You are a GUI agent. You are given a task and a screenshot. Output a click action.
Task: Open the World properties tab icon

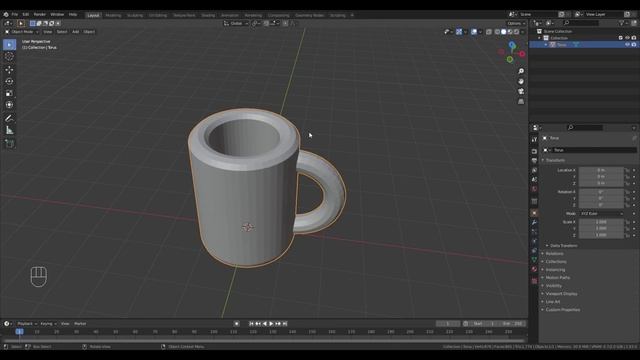pyautogui.click(x=534, y=189)
